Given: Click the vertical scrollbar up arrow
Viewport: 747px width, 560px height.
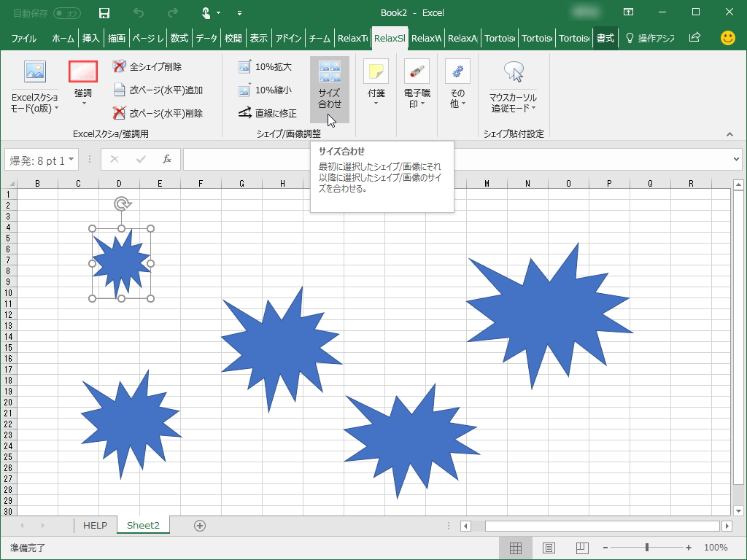Looking at the screenshot, I should 738,184.
